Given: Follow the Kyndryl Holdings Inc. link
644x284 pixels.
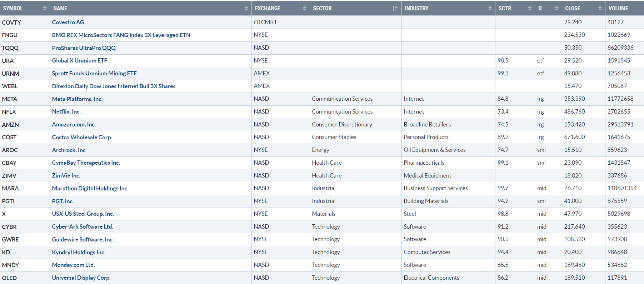Looking at the screenshot, I should [79, 252].
